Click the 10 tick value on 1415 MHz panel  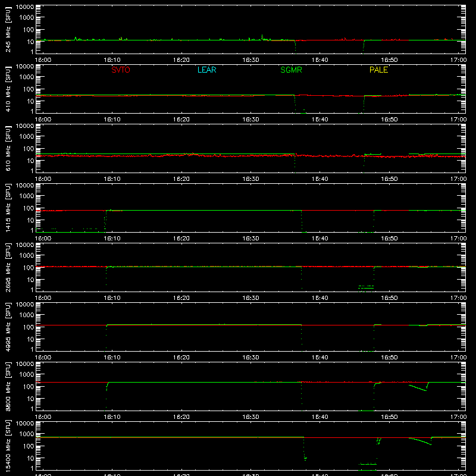pyautogui.click(x=30, y=220)
